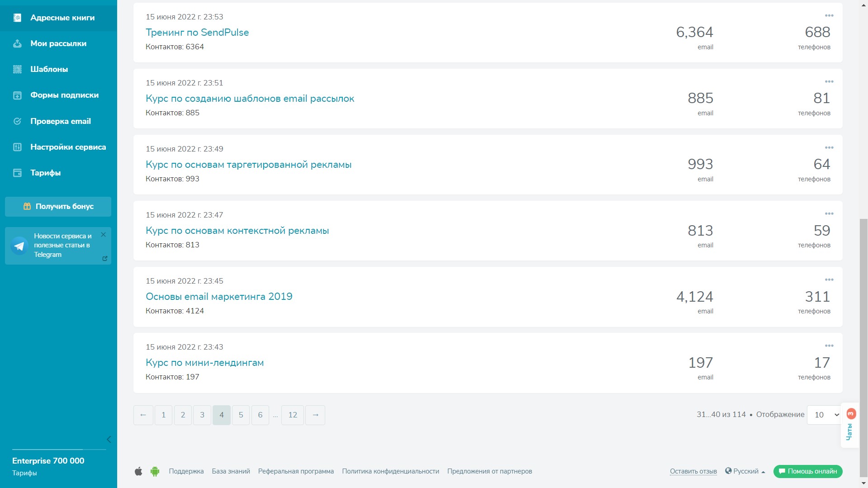Click the Мои рассылки sidebar icon

pos(17,43)
